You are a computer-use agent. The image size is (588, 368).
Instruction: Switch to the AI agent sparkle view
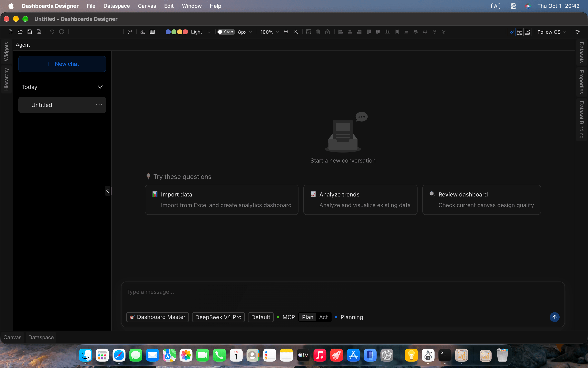pos(512,32)
